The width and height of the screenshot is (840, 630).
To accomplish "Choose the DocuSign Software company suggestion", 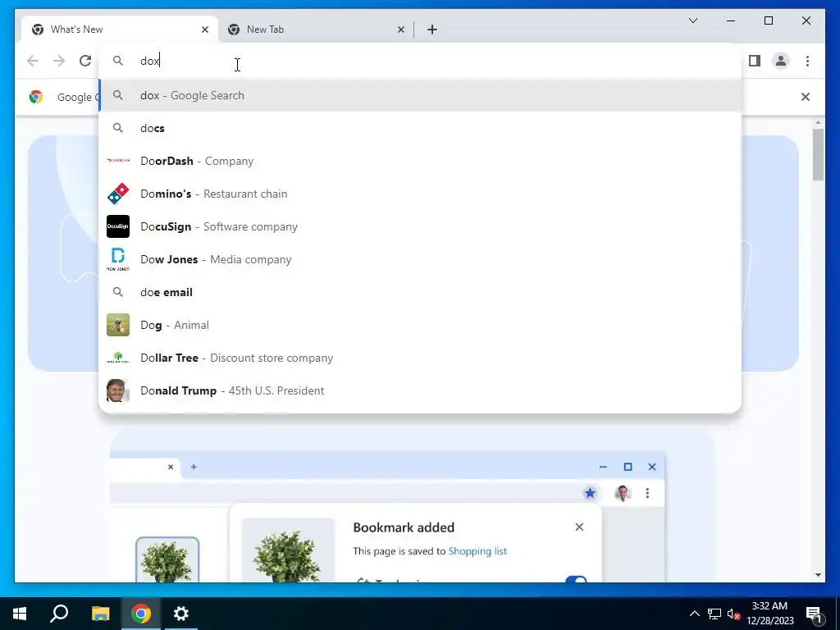I will 420,226.
